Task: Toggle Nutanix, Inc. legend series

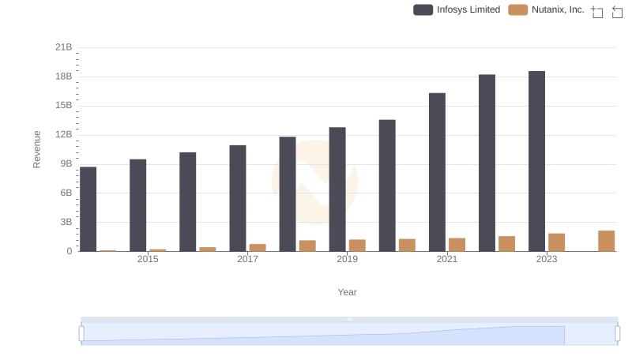Action: [546, 9]
